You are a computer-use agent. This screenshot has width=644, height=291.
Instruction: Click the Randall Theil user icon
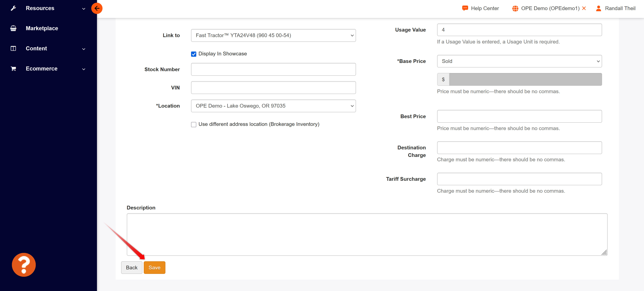(599, 8)
